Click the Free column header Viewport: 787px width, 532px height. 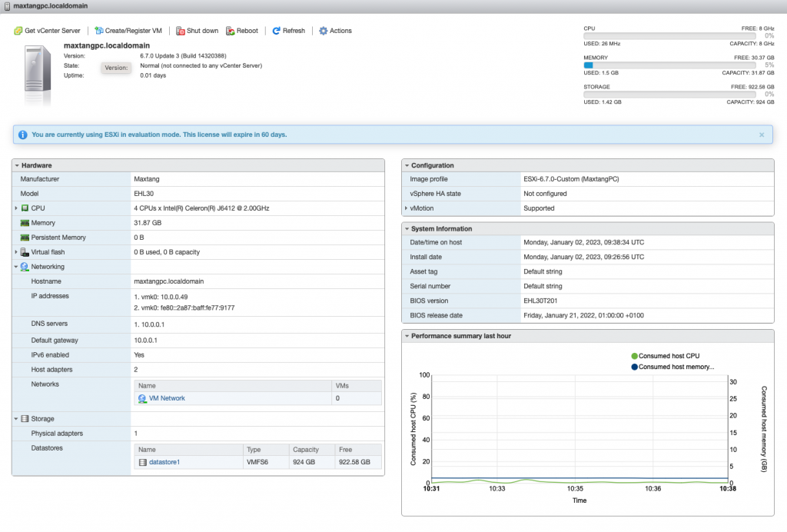358,450
